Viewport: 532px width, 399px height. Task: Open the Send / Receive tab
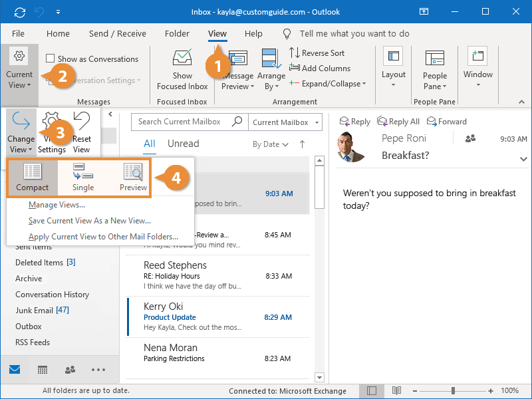118,34
